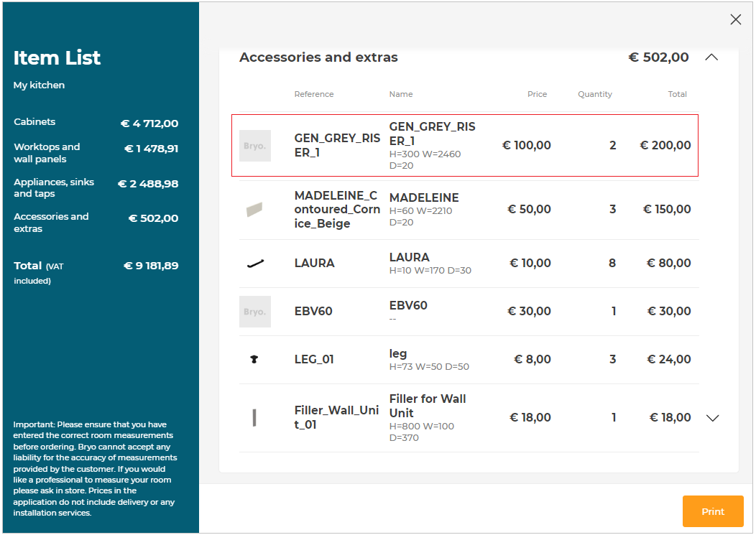Image resolution: width=756 pixels, height=535 pixels.
Task: Click the GEN_GREY_RISER_1 Bryo placeholder thumbnail
Action: pos(255,146)
